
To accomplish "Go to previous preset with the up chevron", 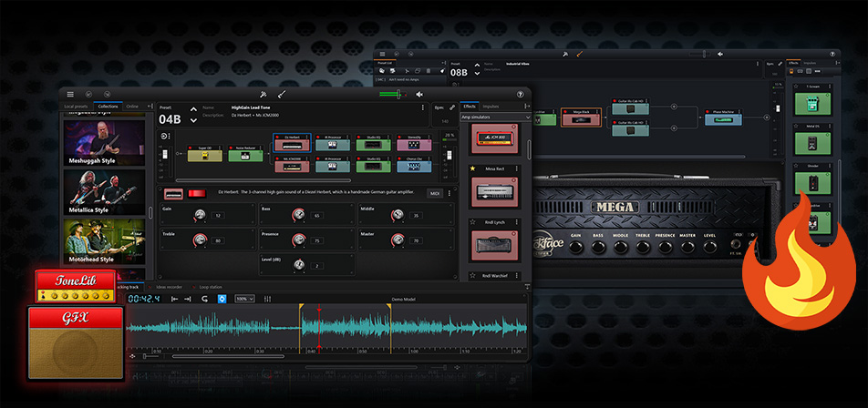I will tap(193, 109).
